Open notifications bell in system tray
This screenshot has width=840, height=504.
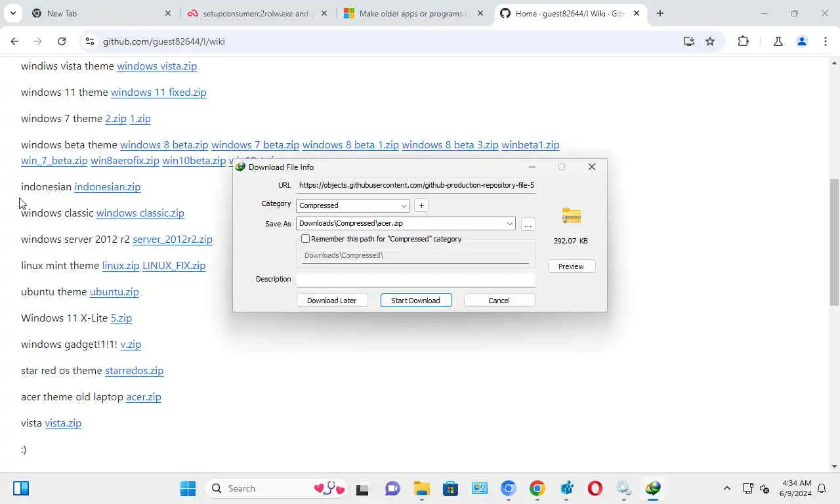coord(821,488)
